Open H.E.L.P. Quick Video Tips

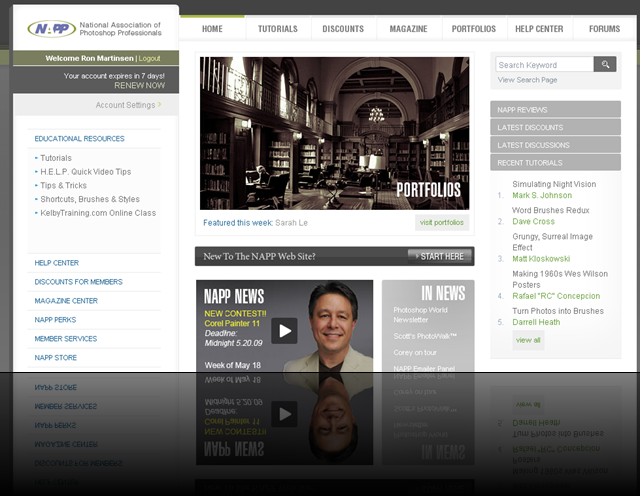click(x=86, y=172)
